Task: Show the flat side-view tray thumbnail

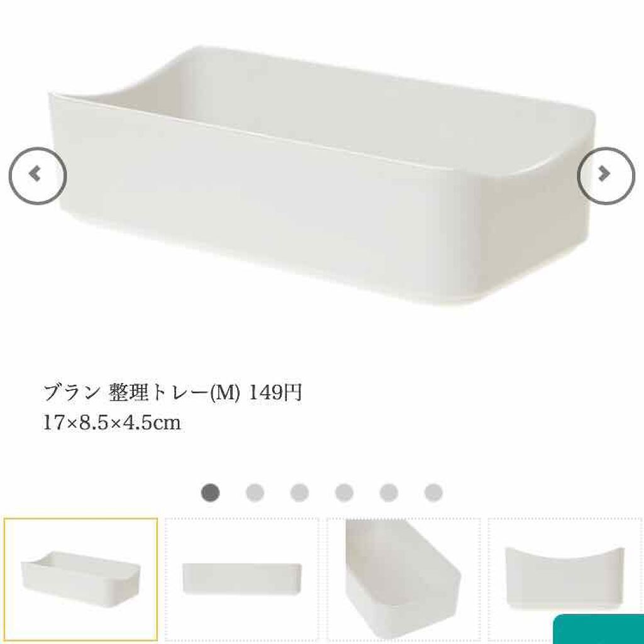Action: pos(242,579)
